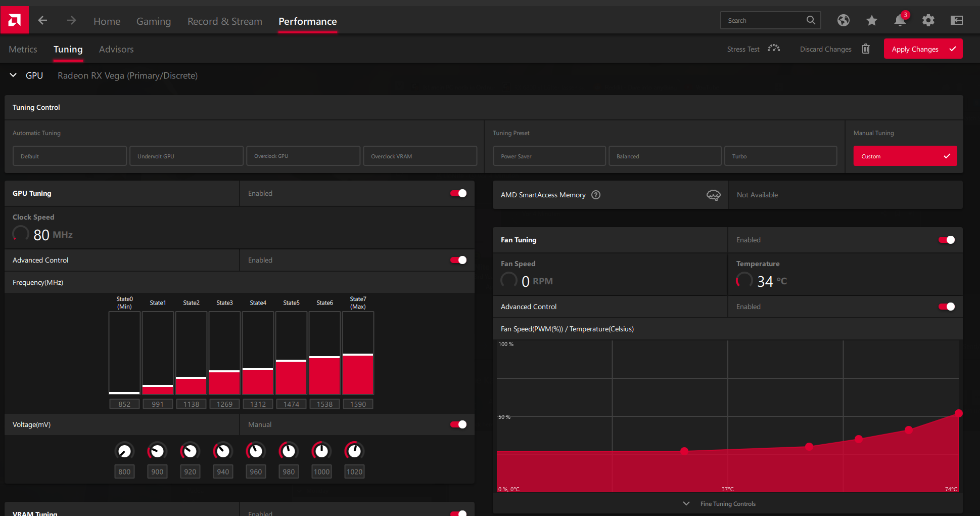
Task: Click the State7 (Max) frequency bar
Action: [358, 353]
